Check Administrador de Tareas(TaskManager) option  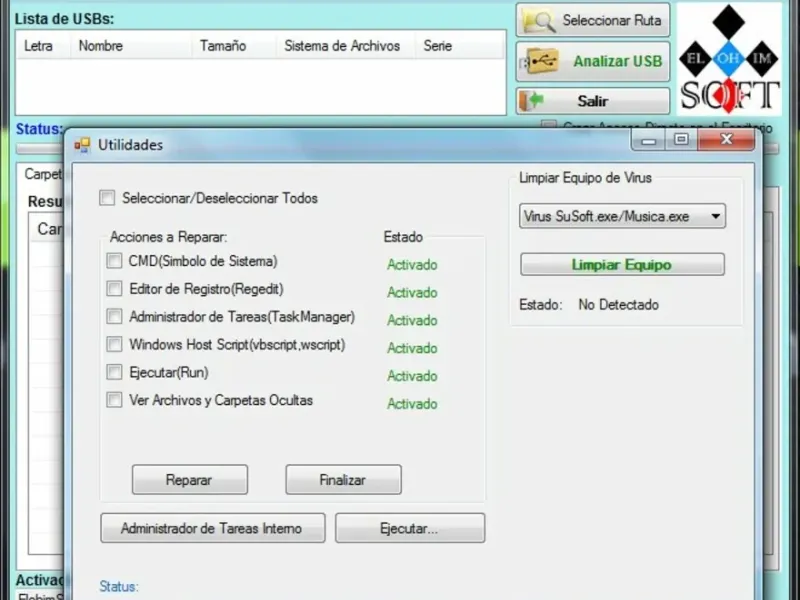click(114, 317)
